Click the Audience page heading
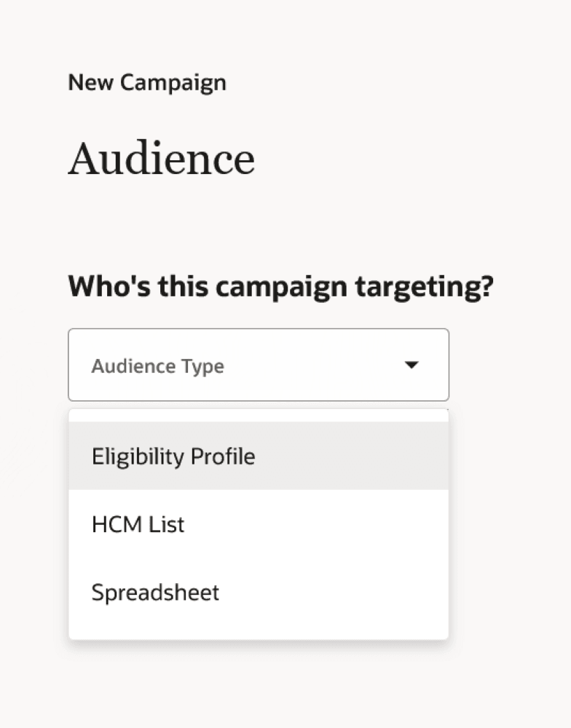The height and width of the screenshot is (728, 571). click(162, 157)
